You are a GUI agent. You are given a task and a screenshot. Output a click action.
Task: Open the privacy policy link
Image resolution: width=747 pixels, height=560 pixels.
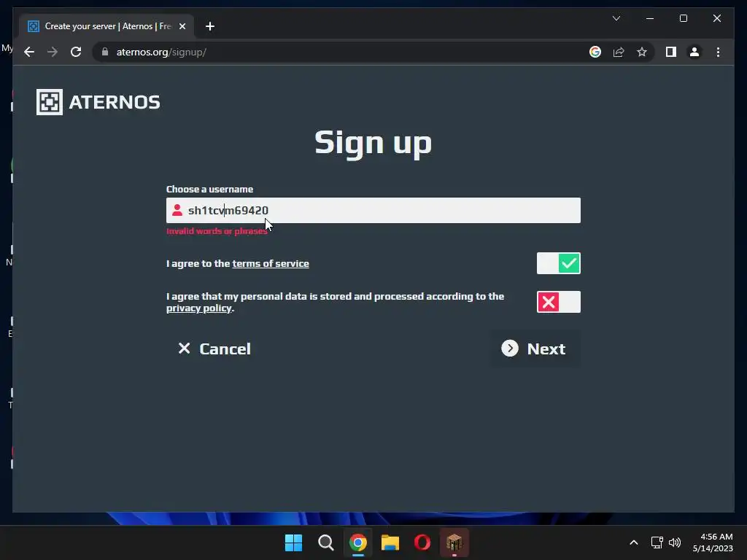tap(199, 308)
